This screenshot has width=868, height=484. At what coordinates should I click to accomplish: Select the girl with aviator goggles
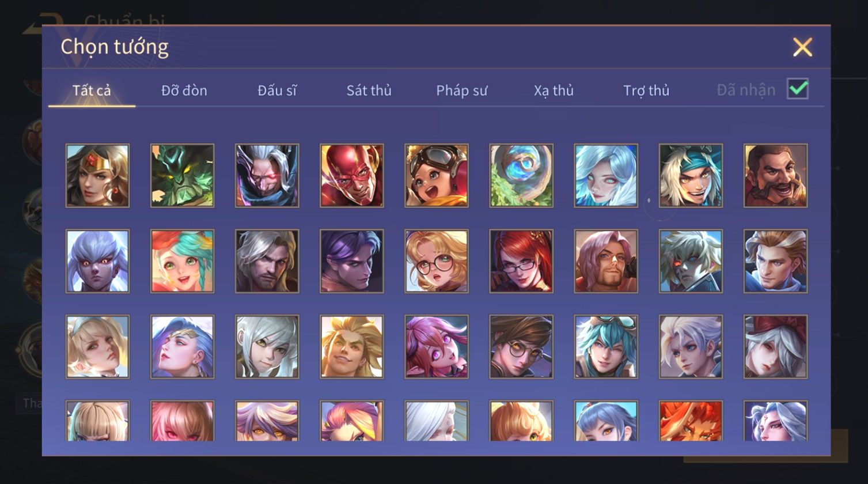point(437,176)
